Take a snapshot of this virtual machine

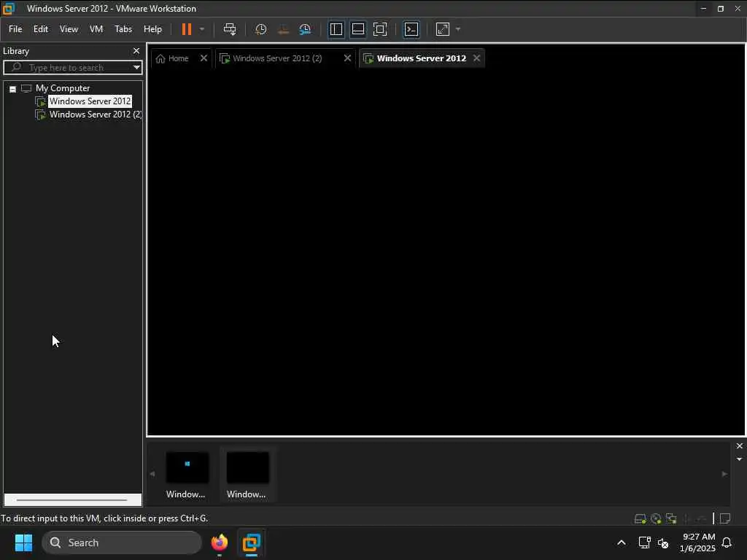tap(260, 29)
